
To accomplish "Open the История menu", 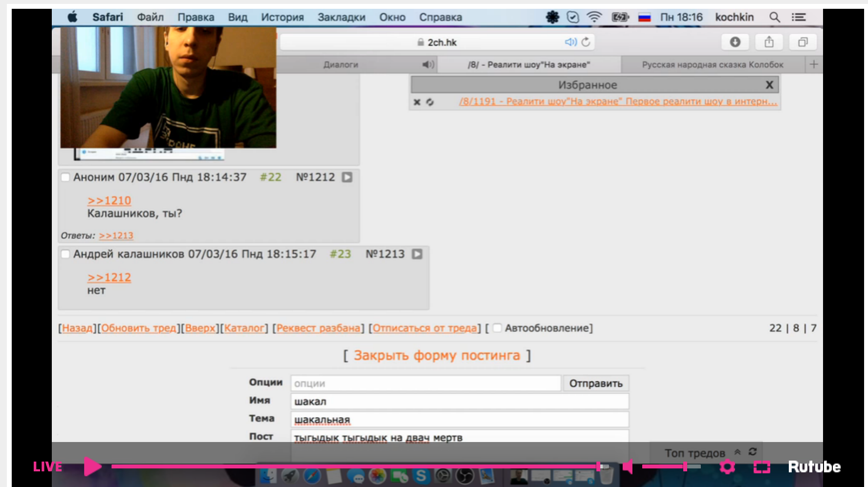I will [282, 17].
